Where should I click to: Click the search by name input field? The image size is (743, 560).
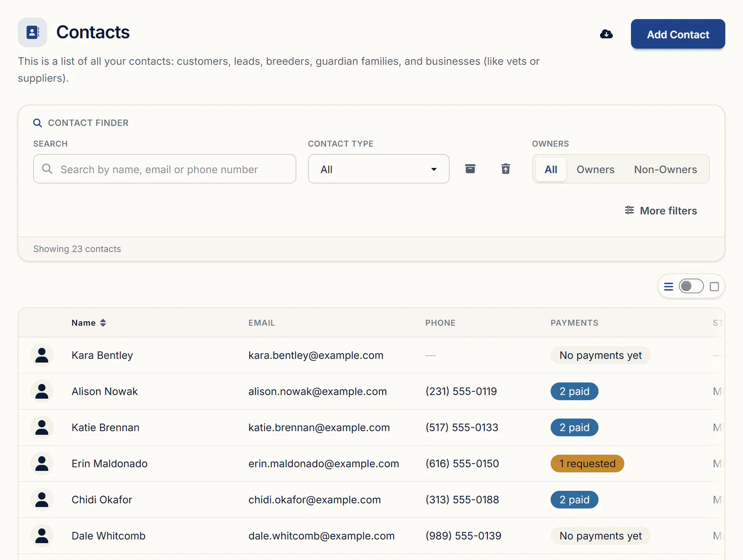coord(164,169)
